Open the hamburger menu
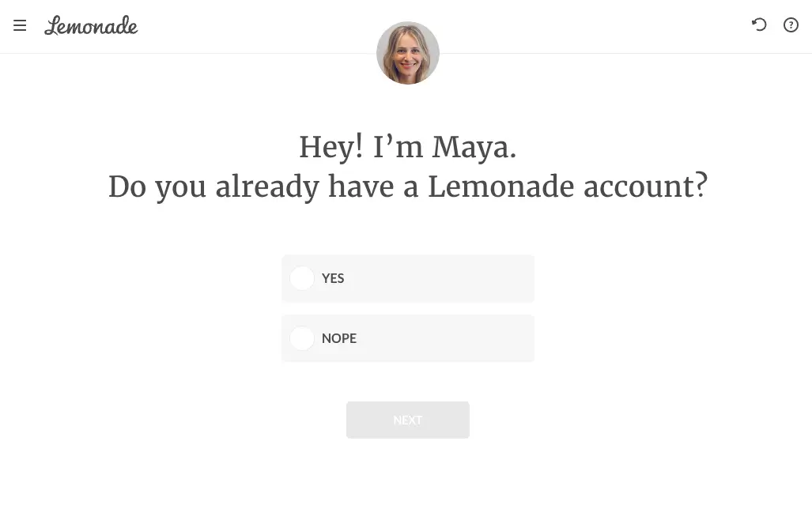This screenshot has width=812, height=520. (x=20, y=25)
